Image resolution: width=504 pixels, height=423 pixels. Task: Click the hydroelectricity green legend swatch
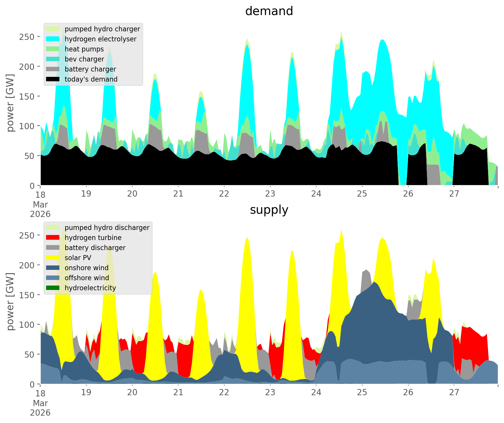click(x=53, y=288)
